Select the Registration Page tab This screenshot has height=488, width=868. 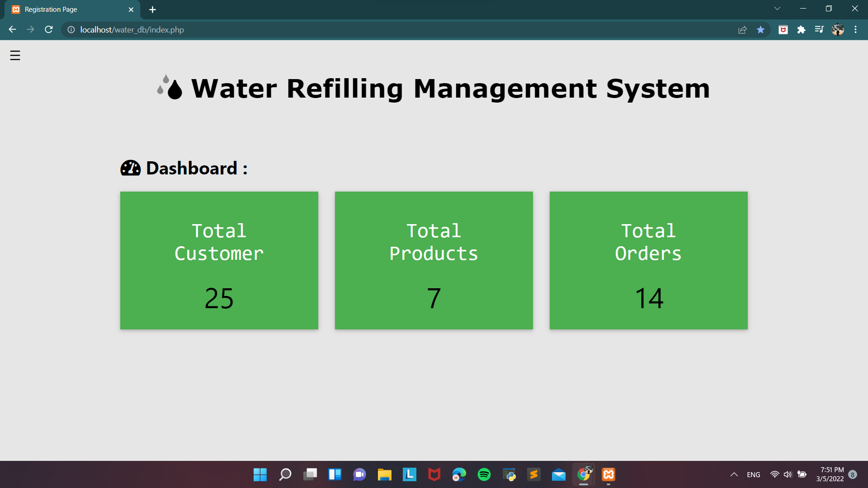pyautogui.click(x=68, y=9)
